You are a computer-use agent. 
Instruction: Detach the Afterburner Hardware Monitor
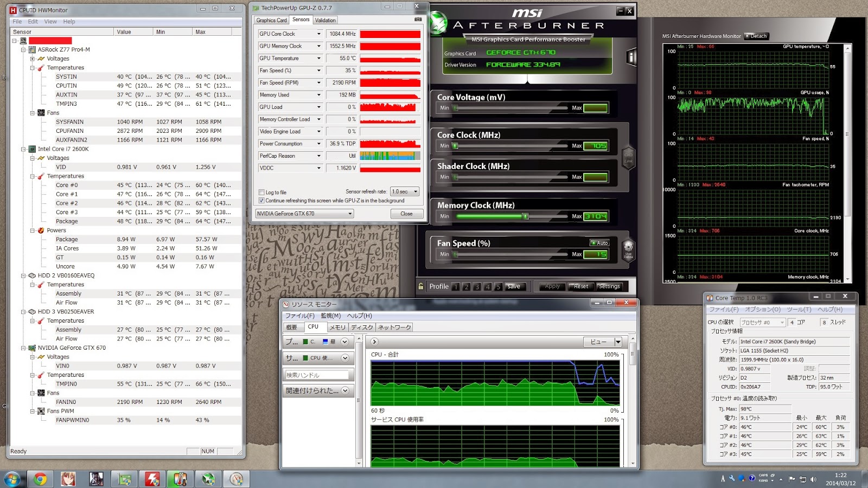756,36
